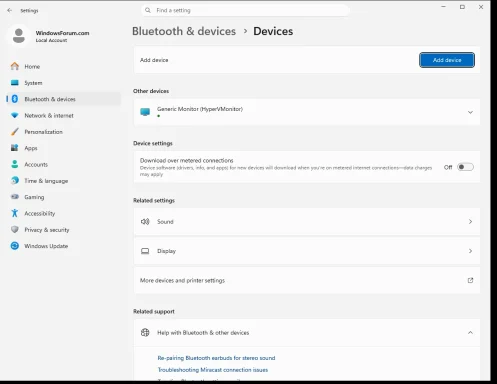The width and height of the screenshot is (497, 384).
Task: Click the blue Add device button
Action: coord(447,60)
